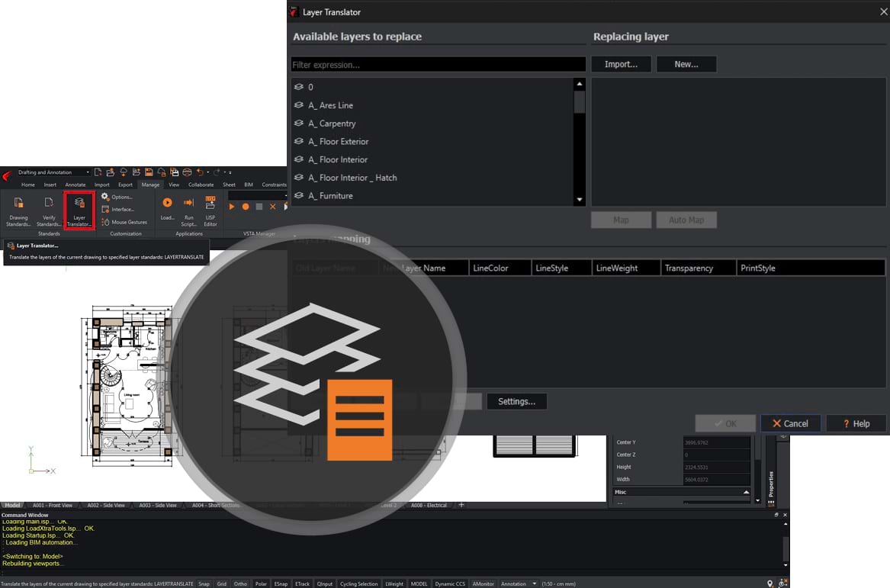Launch the Run Script tool
The image size is (890, 588).
pos(189,208)
